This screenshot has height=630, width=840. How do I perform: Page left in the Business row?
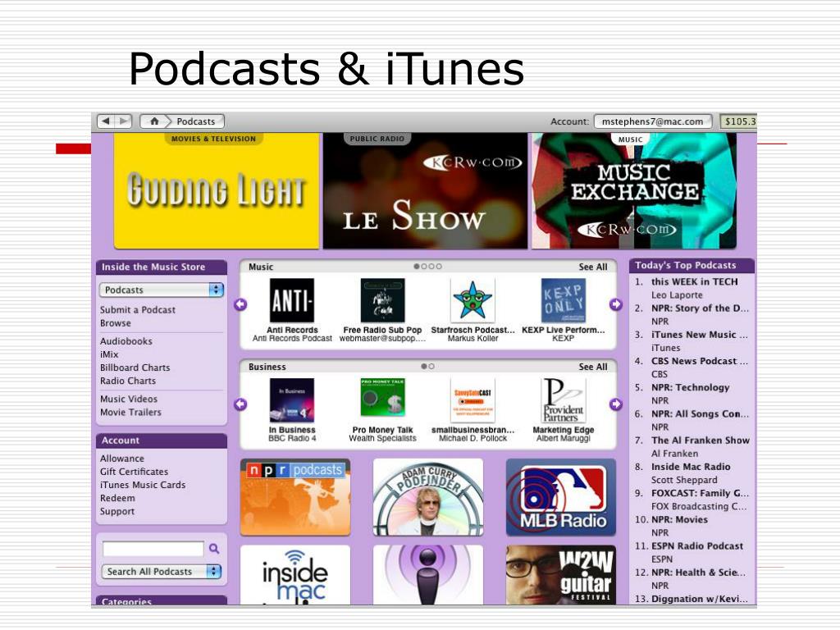pos(240,404)
